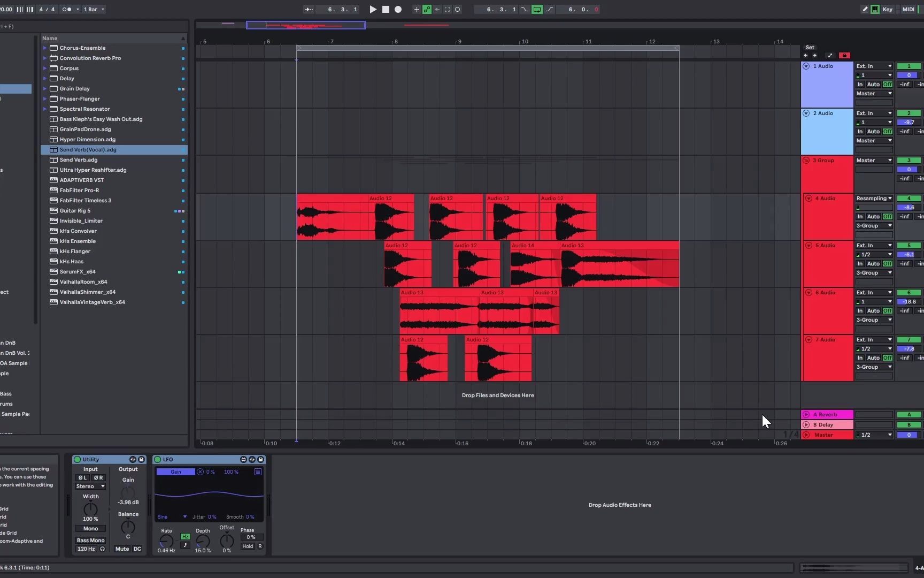Arm the Arrangement Record button

pos(398,9)
